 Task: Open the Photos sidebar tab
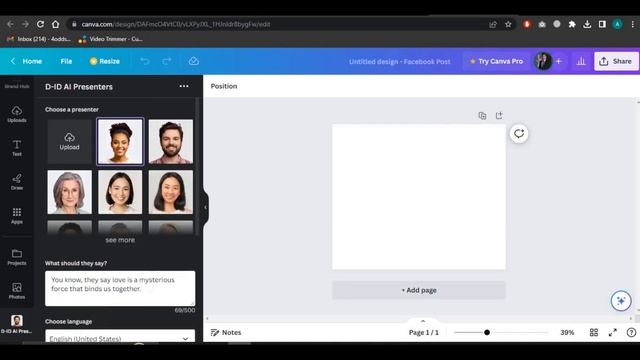[17, 291]
